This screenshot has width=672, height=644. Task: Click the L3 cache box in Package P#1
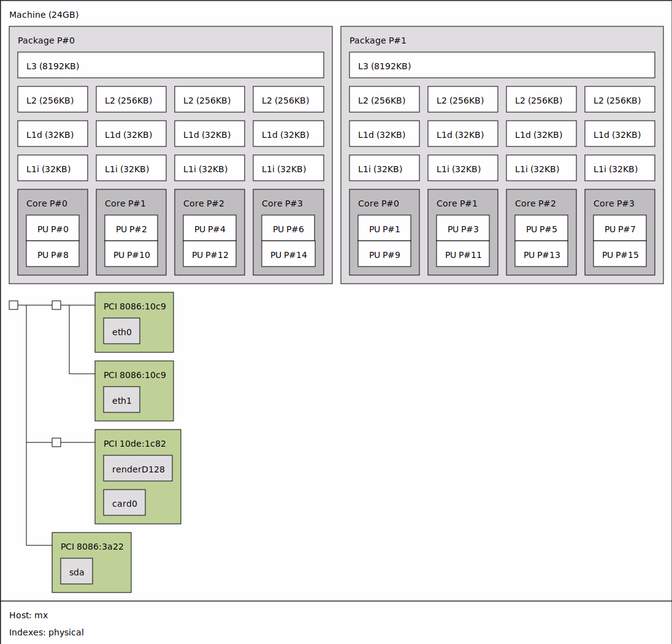[502, 66]
